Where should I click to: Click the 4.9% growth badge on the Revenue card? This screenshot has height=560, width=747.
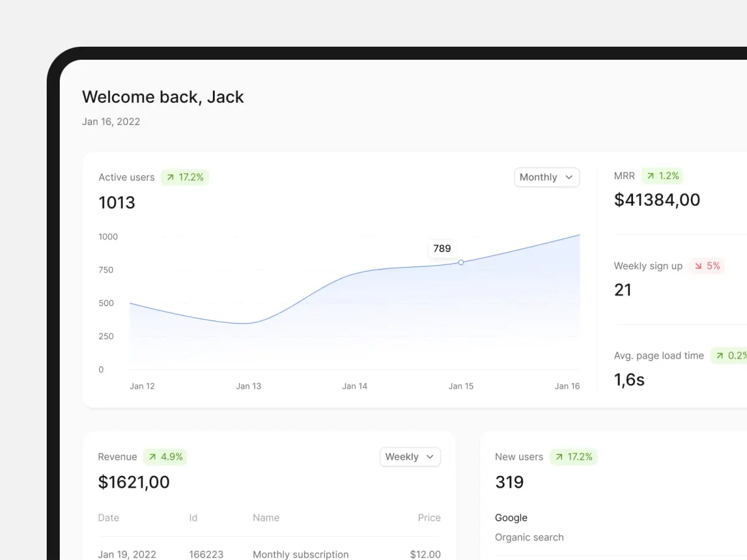pyautogui.click(x=165, y=457)
